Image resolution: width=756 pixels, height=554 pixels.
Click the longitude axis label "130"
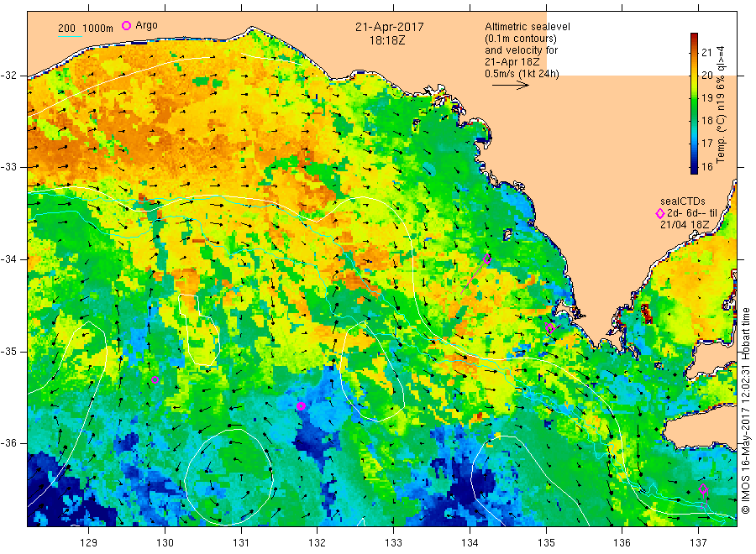coord(165,542)
